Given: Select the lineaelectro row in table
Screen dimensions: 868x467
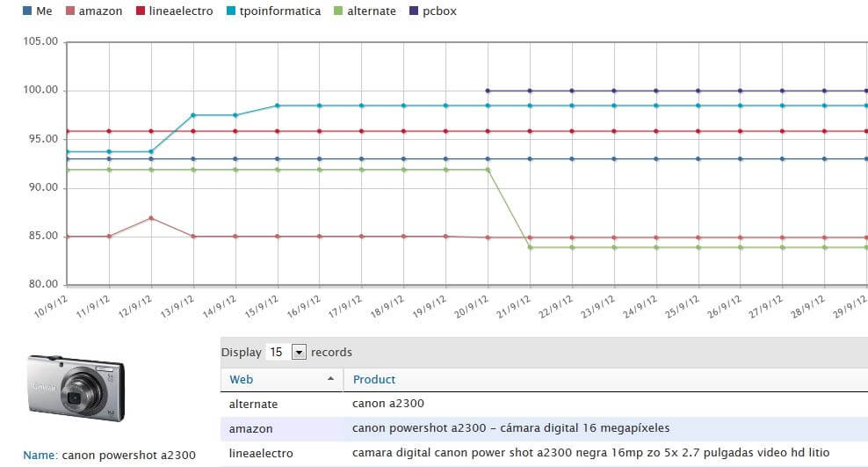Looking at the screenshot, I should 544,453.
